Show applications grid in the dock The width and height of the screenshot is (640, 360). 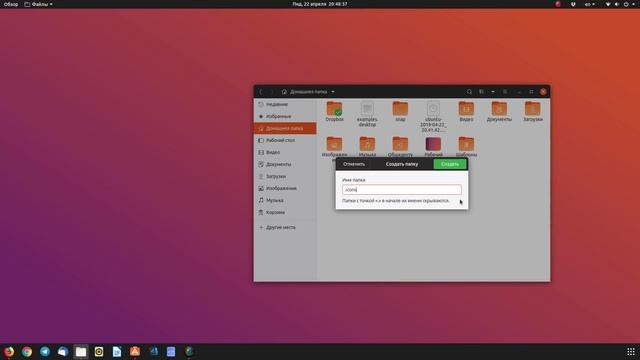click(631, 351)
